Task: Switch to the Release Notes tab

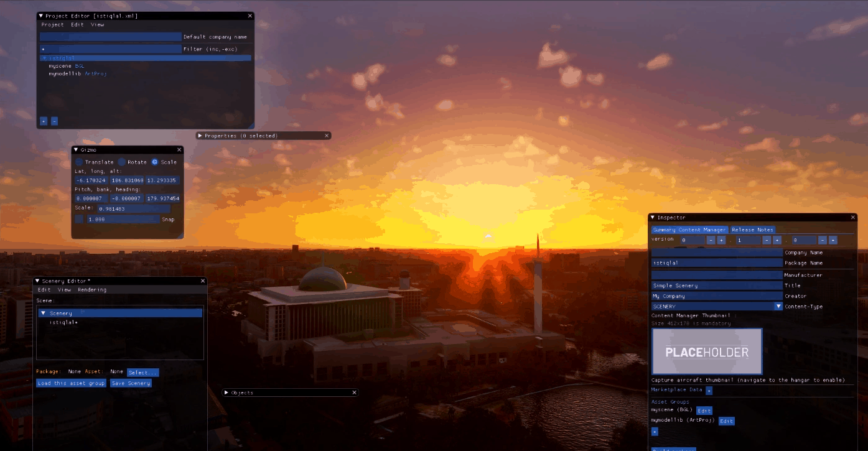Action: [752, 230]
